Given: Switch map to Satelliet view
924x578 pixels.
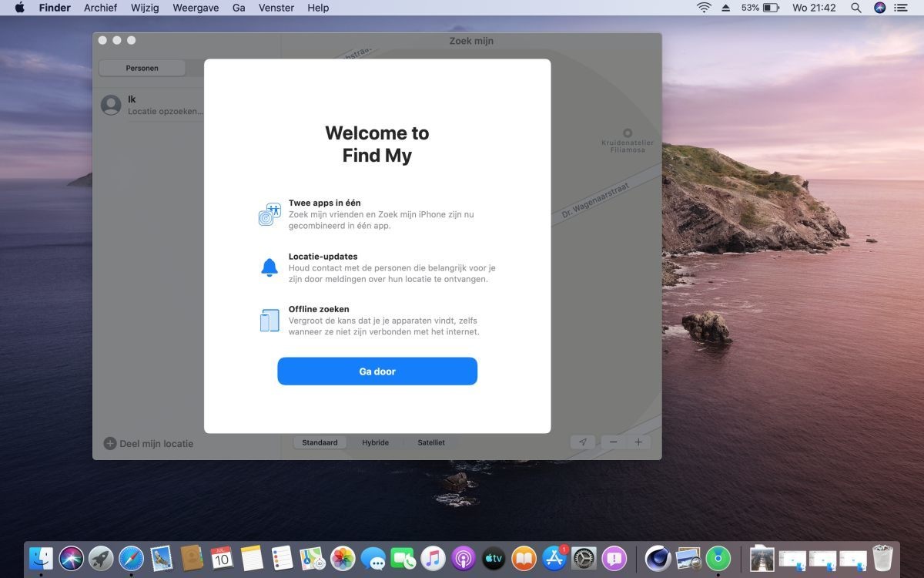Looking at the screenshot, I should click(431, 442).
